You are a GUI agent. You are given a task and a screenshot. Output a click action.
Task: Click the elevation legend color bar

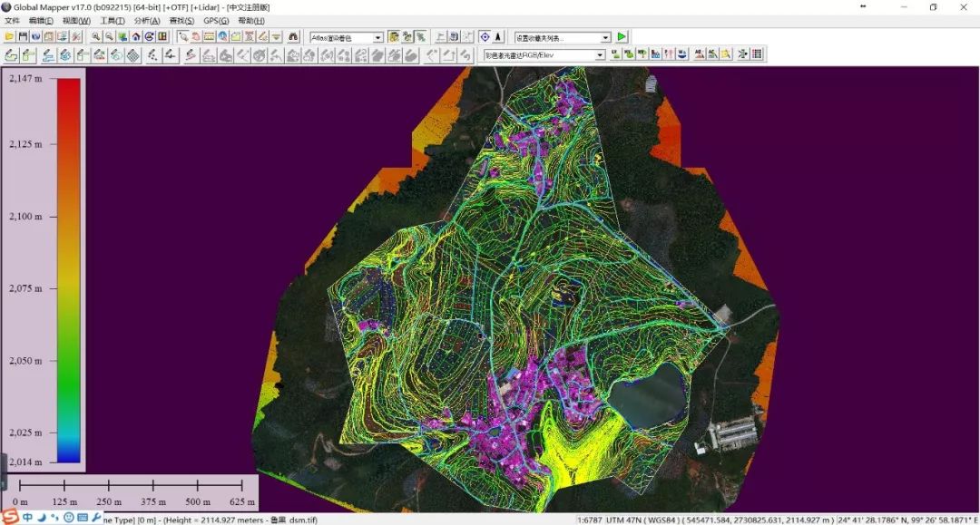68,270
